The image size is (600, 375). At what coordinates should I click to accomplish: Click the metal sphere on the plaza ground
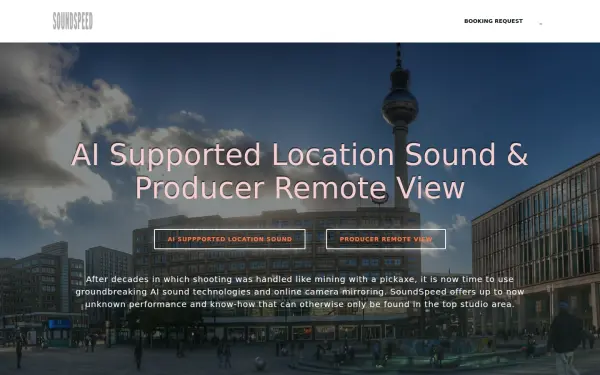260,363
